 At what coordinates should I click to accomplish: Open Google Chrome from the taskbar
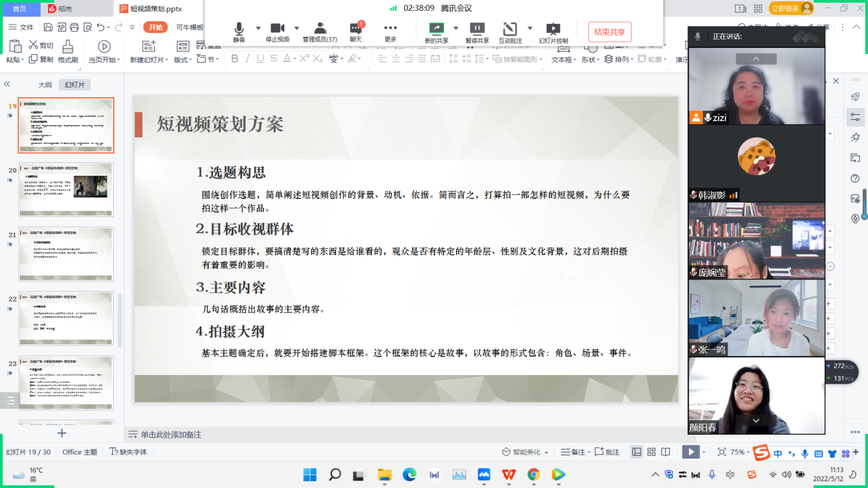(x=534, y=474)
